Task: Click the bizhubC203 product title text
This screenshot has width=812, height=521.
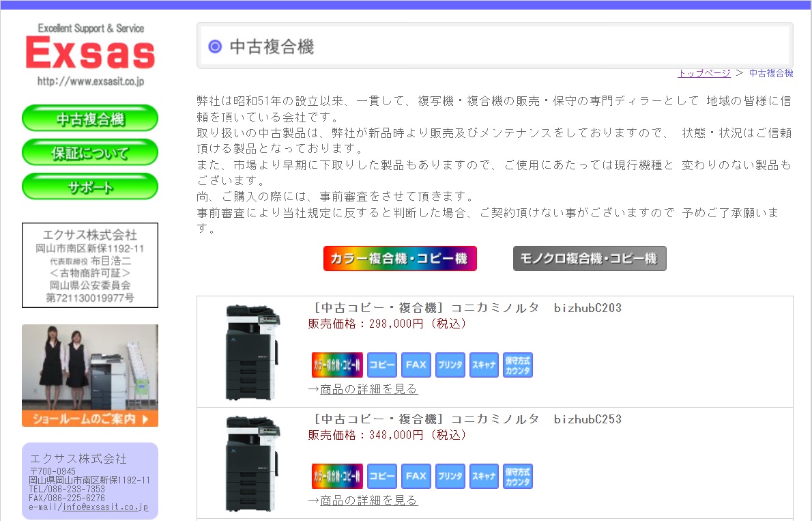Action: 467,308
